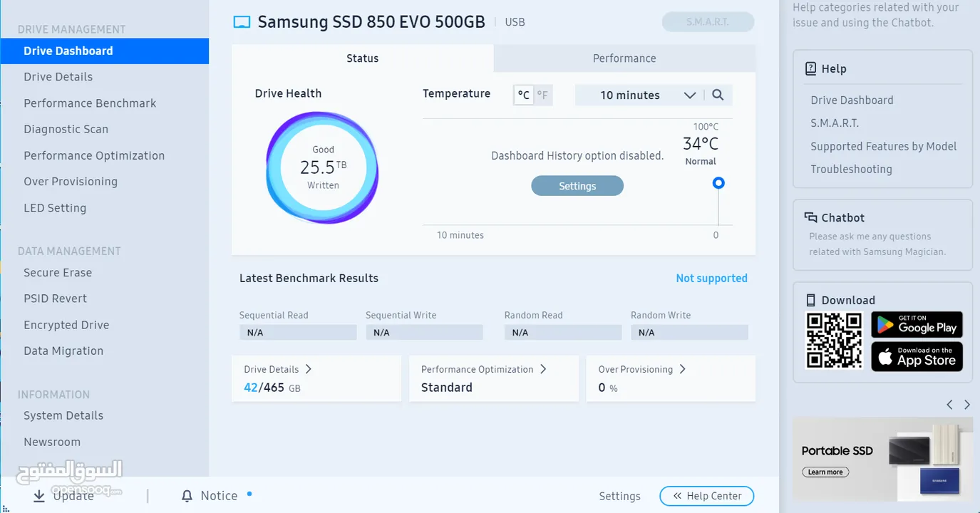Click the Portable SSD banner image
Viewport: 980px width, 513px height.
pos(882,459)
